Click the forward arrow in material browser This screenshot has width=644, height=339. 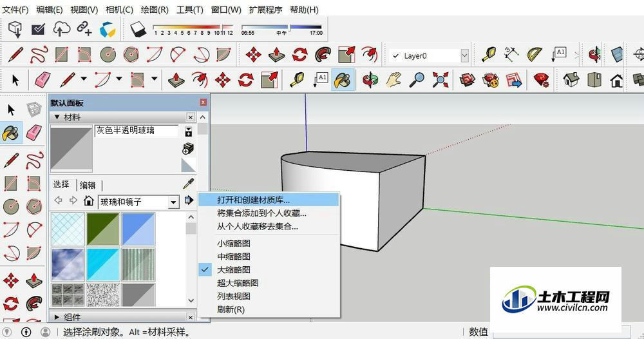(x=73, y=200)
